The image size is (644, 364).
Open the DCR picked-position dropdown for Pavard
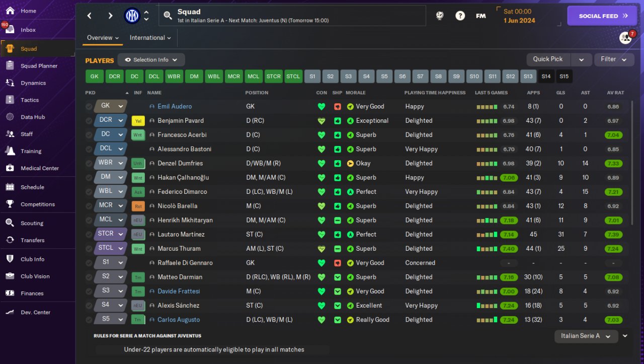point(110,120)
